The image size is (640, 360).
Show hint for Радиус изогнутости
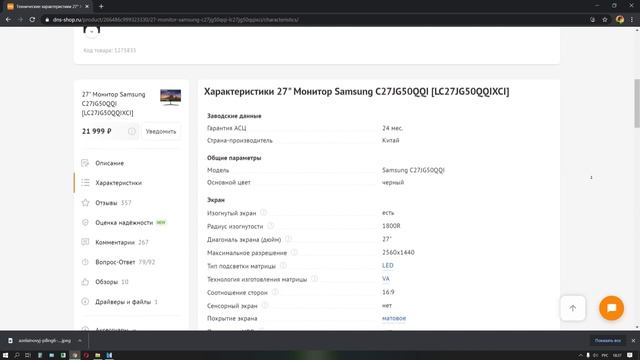(271, 226)
